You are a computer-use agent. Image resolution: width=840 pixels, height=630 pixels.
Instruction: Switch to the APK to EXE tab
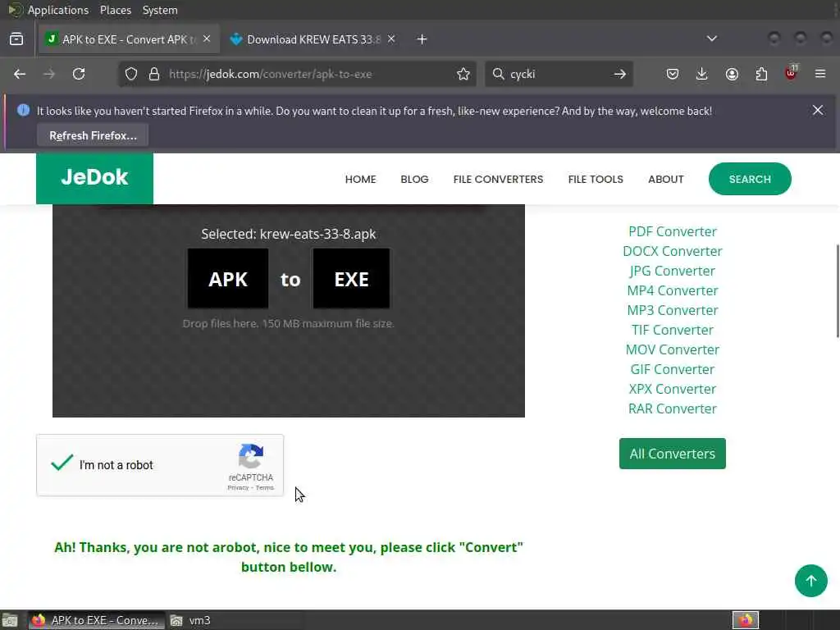(x=129, y=39)
